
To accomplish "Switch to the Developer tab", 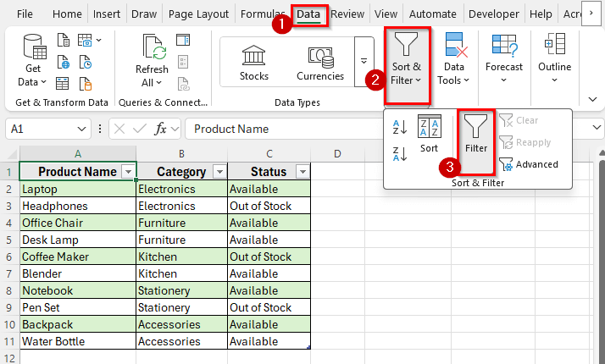I will [494, 14].
